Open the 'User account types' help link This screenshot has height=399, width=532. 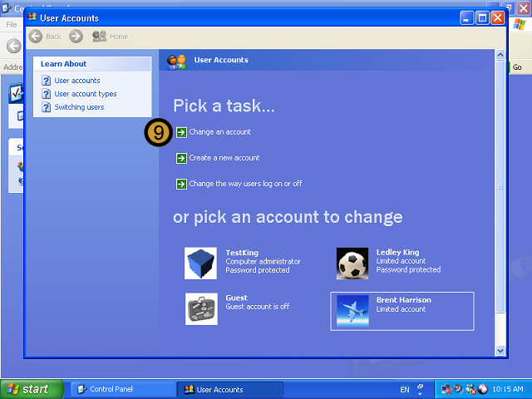[86, 94]
